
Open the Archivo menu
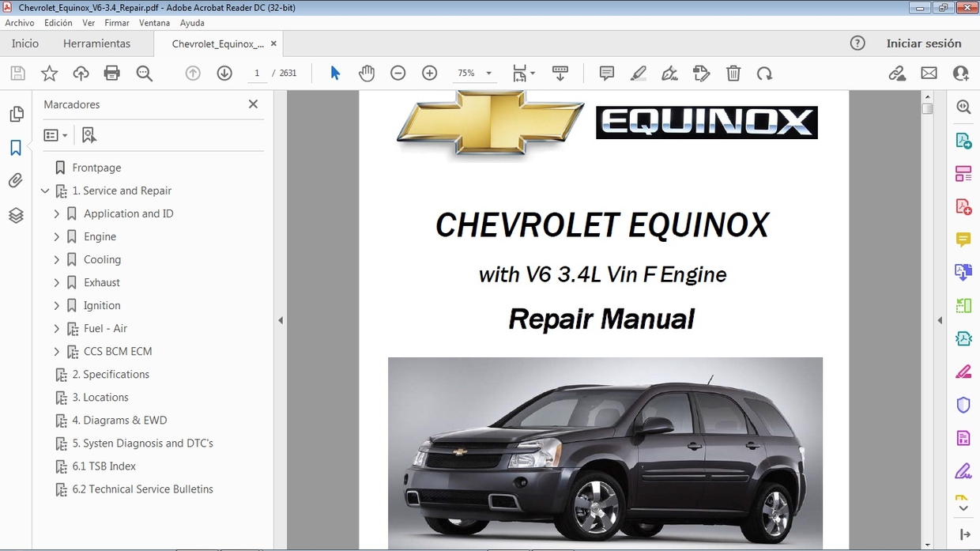coord(20,23)
